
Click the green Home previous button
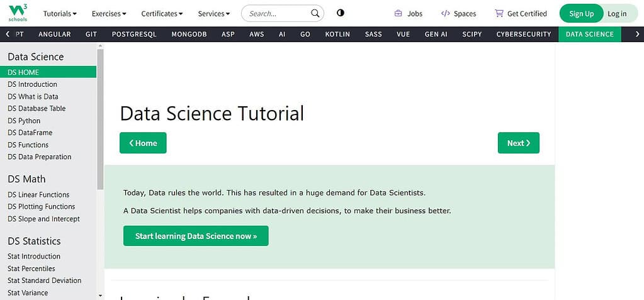point(143,143)
